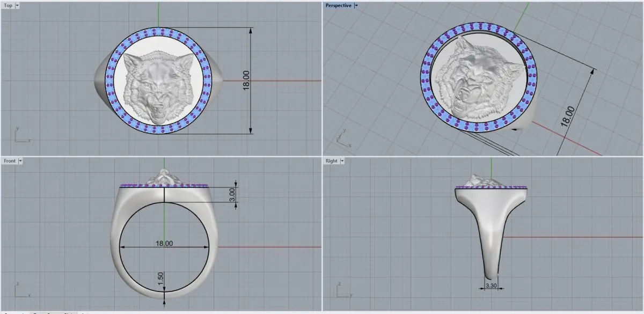Screen dimensions: 644x314
Task: Activate the Top viewport title label
Action: pyautogui.click(x=8, y=5)
